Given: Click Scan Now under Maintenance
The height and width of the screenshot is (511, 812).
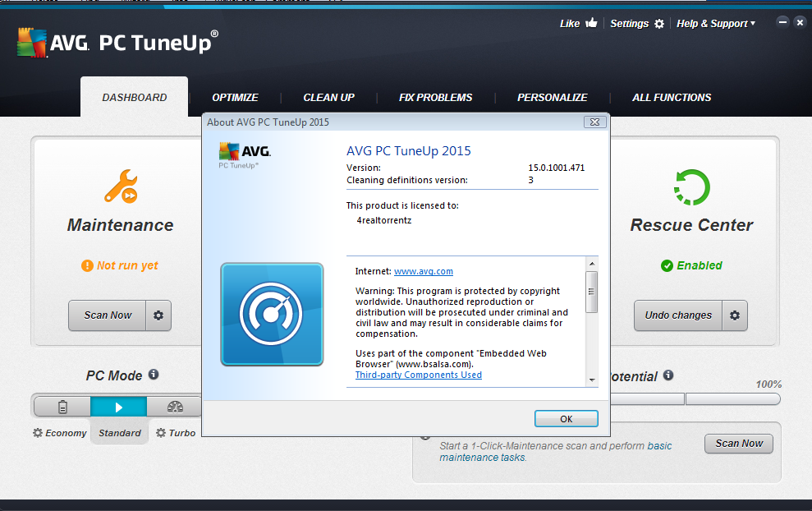Looking at the screenshot, I should pyautogui.click(x=108, y=315).
